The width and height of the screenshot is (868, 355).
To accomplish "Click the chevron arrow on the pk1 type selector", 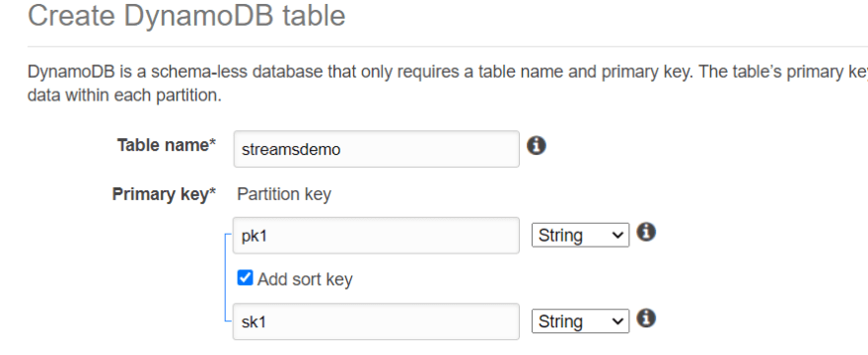I will click(617, 236).
